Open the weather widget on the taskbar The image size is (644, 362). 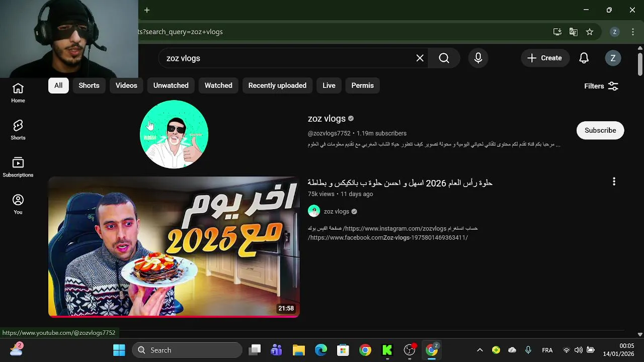pyautogui.click(x=16, y=349)
